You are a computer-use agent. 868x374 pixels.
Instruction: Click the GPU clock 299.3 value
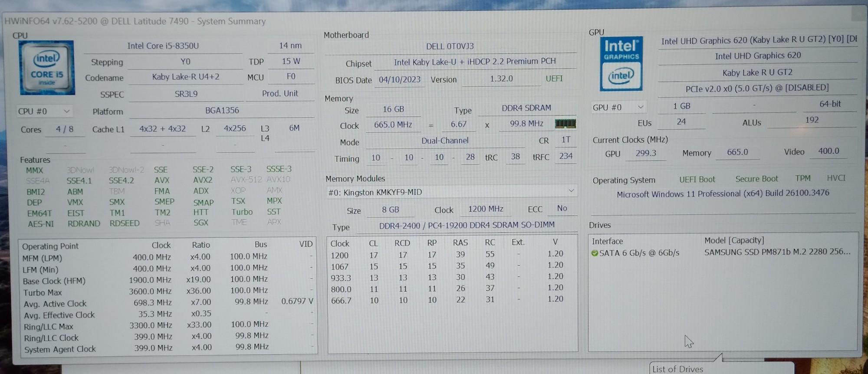tap(646, 153)
